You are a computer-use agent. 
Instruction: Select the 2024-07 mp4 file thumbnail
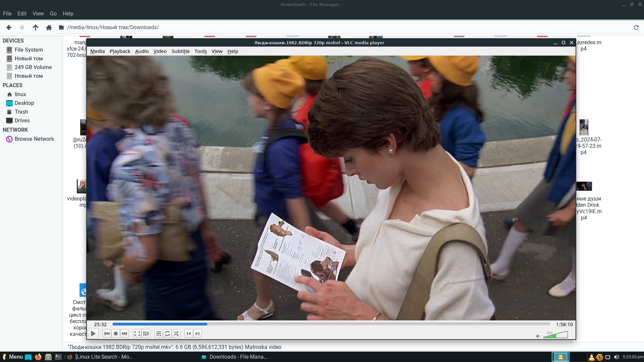[x=584, y=127]
